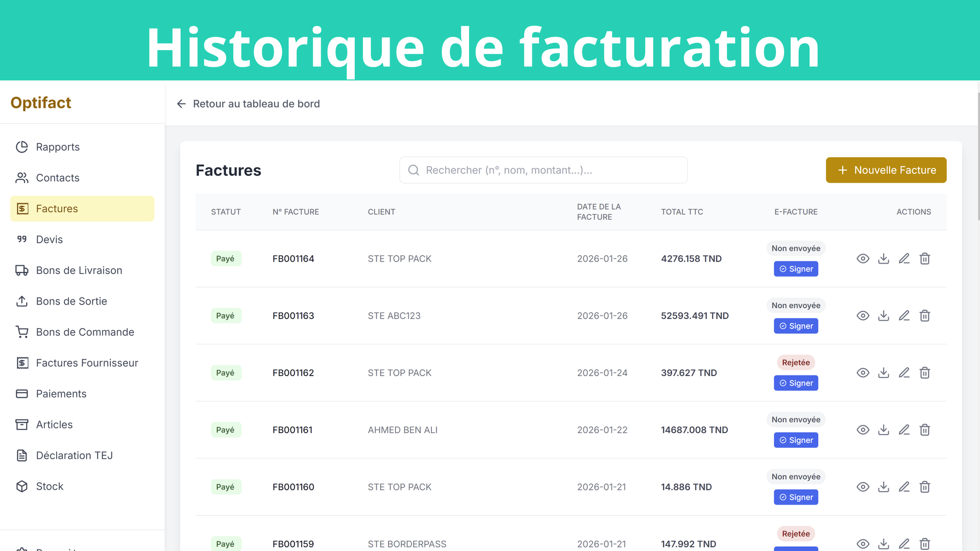980x551 pixels.
Task: Select Stock in the sidebar
Action: [50, 486]
